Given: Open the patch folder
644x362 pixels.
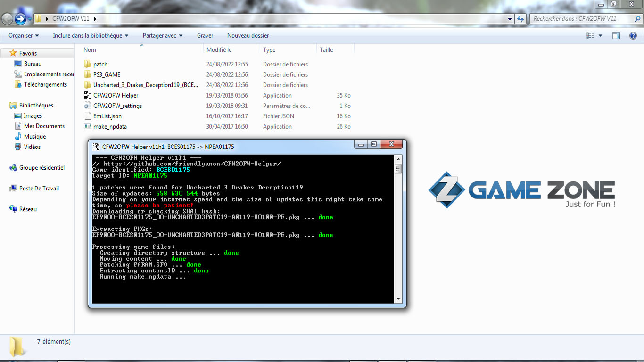Looking at the screenshot, I should [x=100, y=64].
